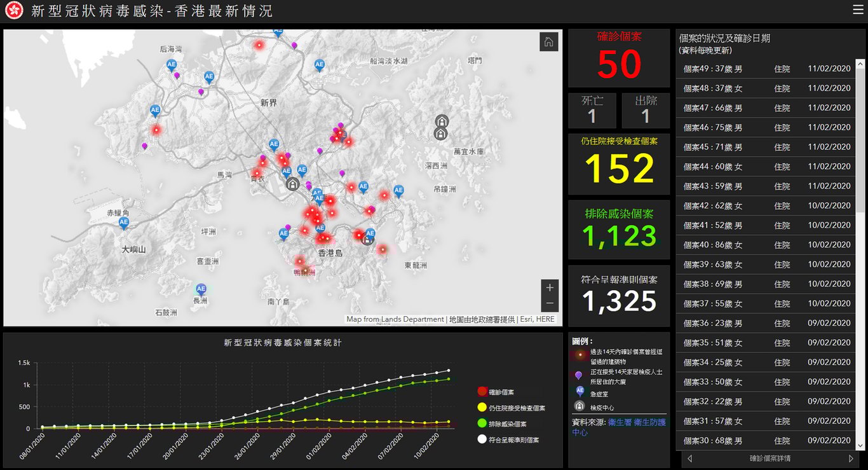Click the case list scrollbar thumb
This screenshot has width=868, height=470.
pyautogui.click(x=860, y=140)
